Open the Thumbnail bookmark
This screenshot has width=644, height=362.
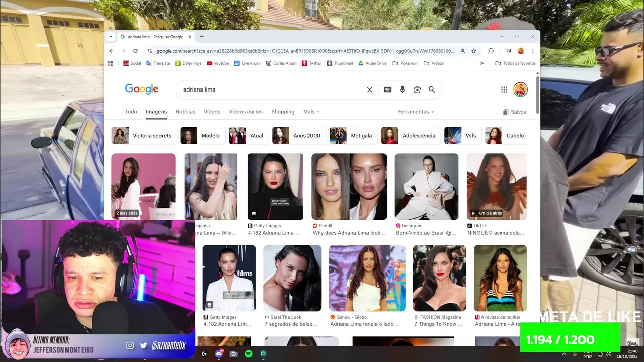340,63
